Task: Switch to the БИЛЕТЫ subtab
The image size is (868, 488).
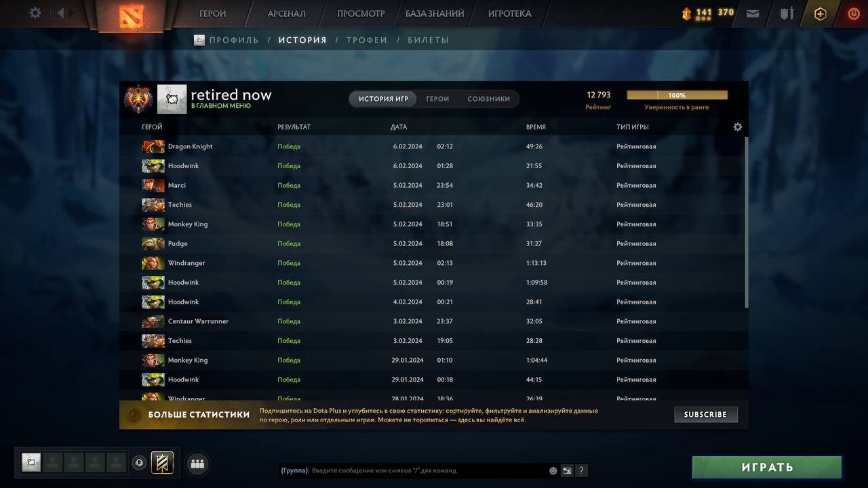Action: [429, 40]
